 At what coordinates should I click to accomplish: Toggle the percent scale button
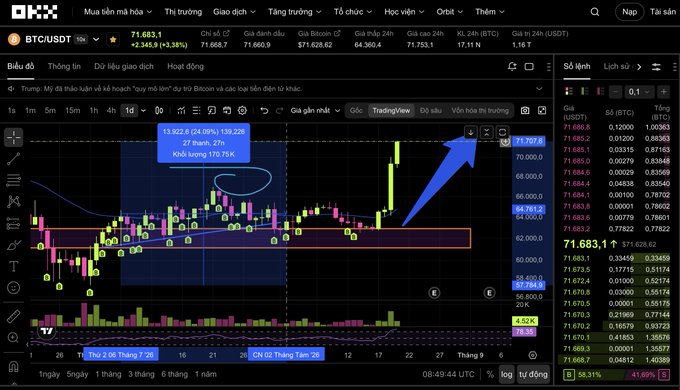[490, 374]
